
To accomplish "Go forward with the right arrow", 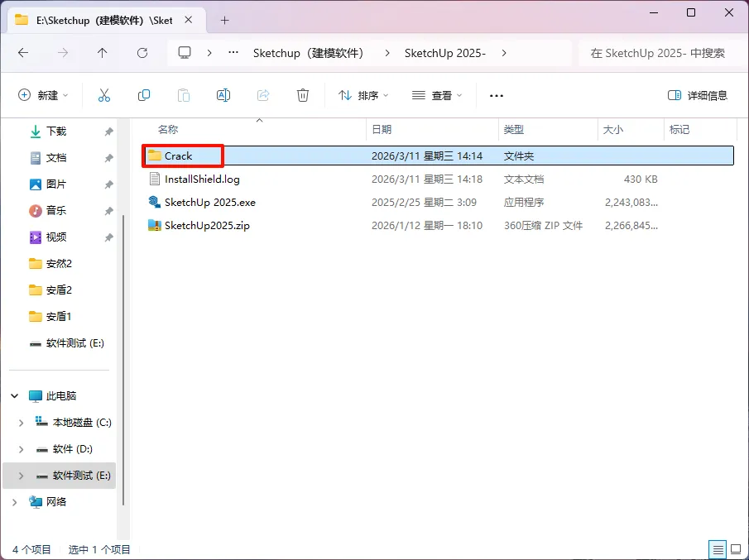I will (x=63, y=53).
